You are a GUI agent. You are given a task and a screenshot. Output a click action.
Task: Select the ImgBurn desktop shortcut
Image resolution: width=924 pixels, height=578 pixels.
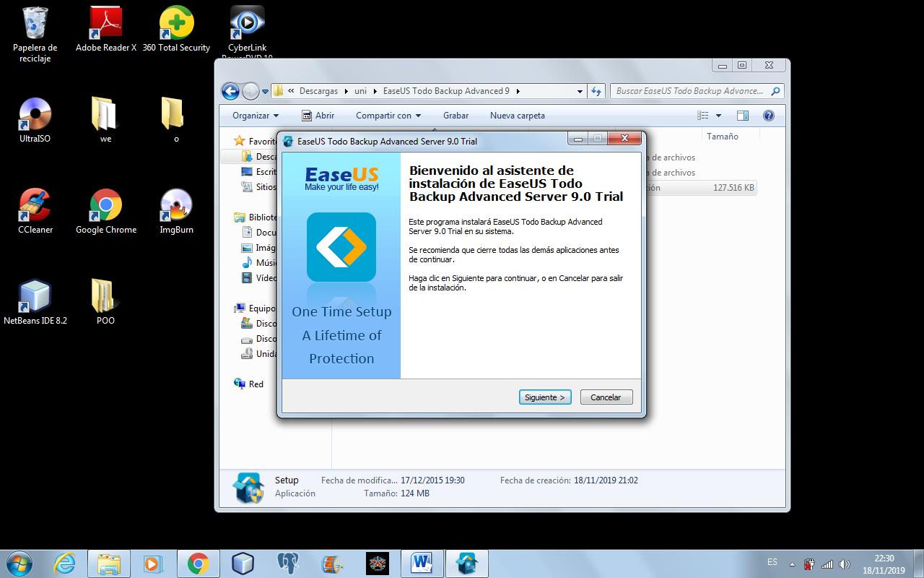click(x=176, y=212)
